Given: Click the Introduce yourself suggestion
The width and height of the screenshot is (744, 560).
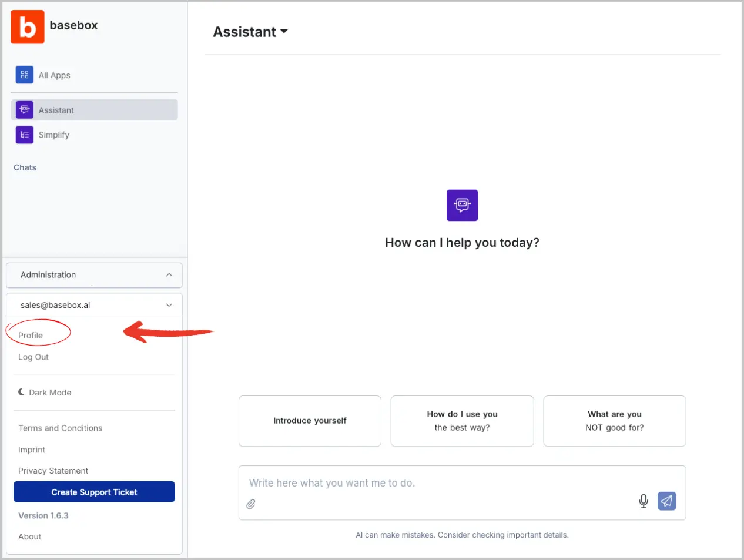Looking at the screenshot, I should click(310, 421).
